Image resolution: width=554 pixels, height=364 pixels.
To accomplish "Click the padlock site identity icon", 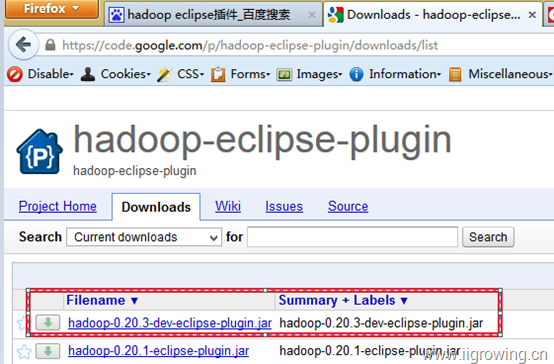I will (50, 45).
